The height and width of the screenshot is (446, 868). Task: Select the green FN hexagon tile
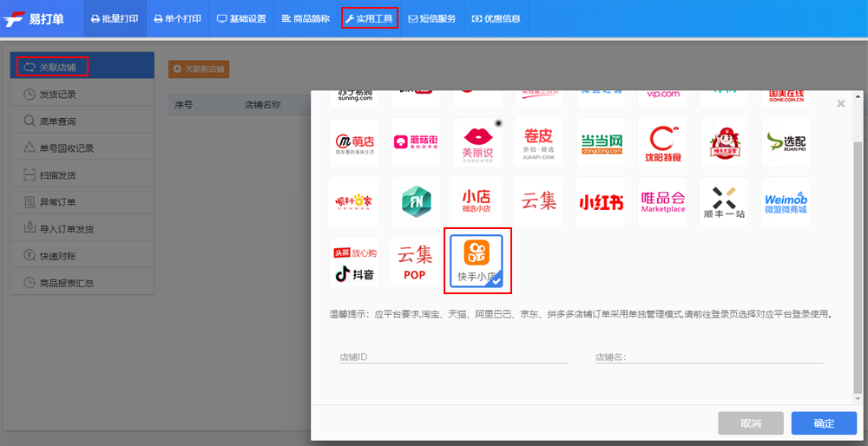pyautogui.click(x=416, y=202)
